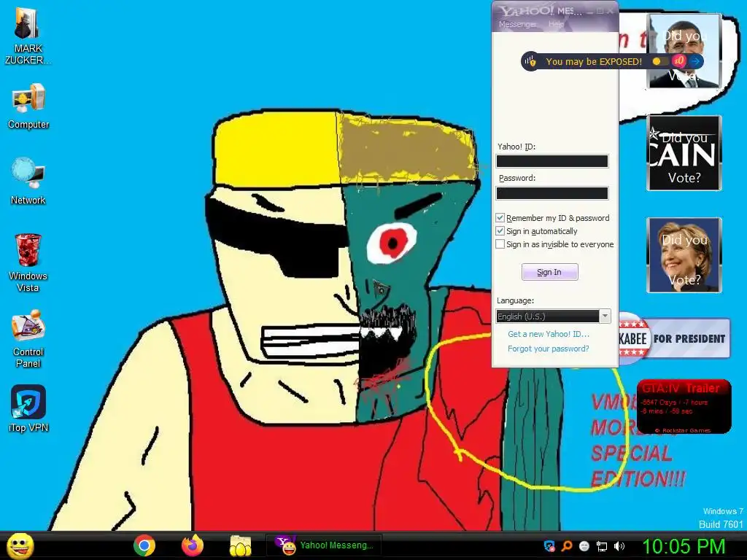Open the folder icon on the taskbar
Image resolution: width=747 pixels, height=560 pixels.
[241, 545]
